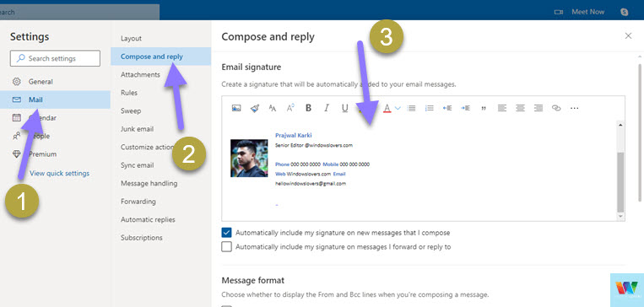Viewport: 644px width, 307px height.
Task: Click the Senior Editor @windowslovers.com line
Action: click(x=314, y=145)
